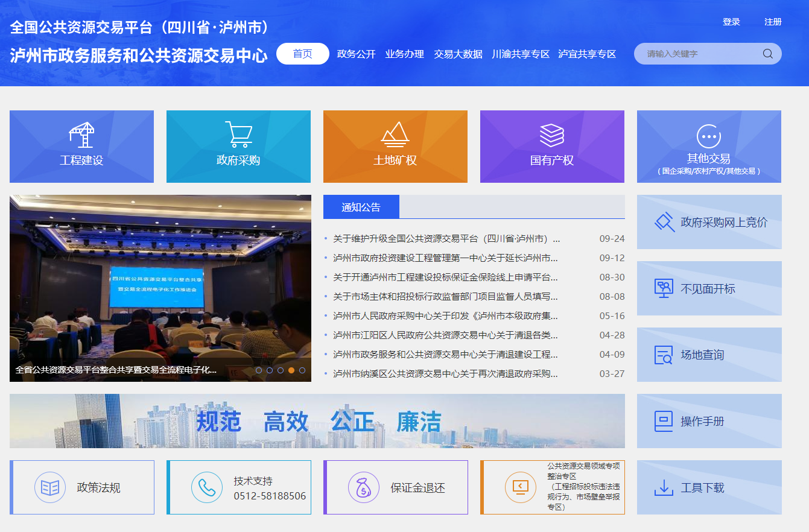Select the mountain icon for 土地矿权
Screen dimensions: 809x532
click(x=396, y=133)
